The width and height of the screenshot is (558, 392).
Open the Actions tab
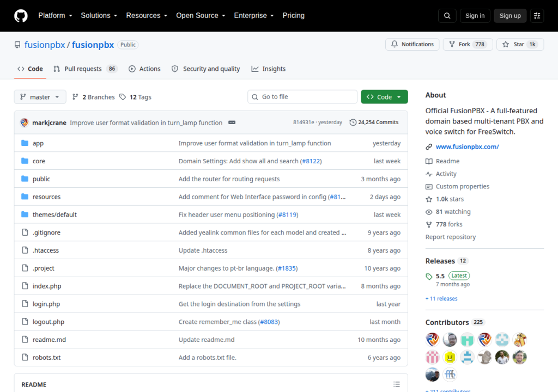pos(144,69)
